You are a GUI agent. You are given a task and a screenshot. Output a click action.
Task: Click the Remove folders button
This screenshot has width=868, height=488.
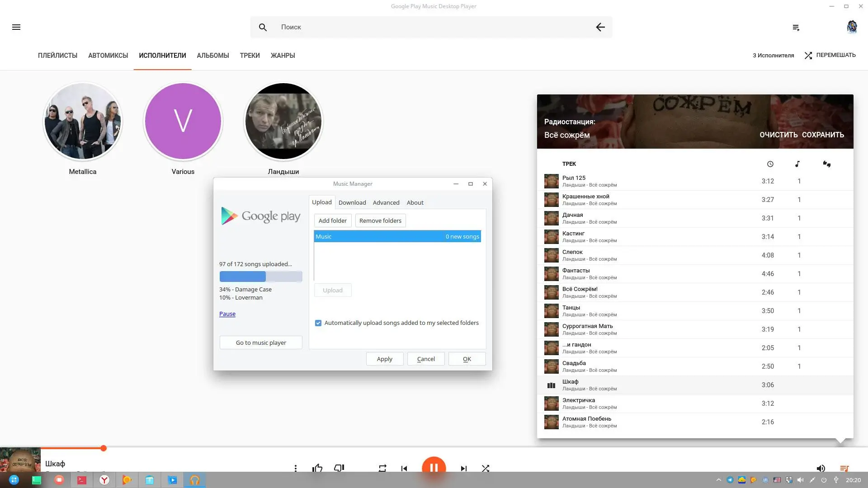[380, 221]
